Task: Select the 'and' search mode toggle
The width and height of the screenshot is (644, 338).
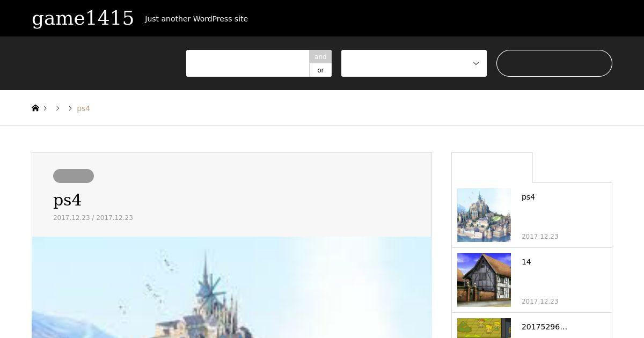Action: 320,57
